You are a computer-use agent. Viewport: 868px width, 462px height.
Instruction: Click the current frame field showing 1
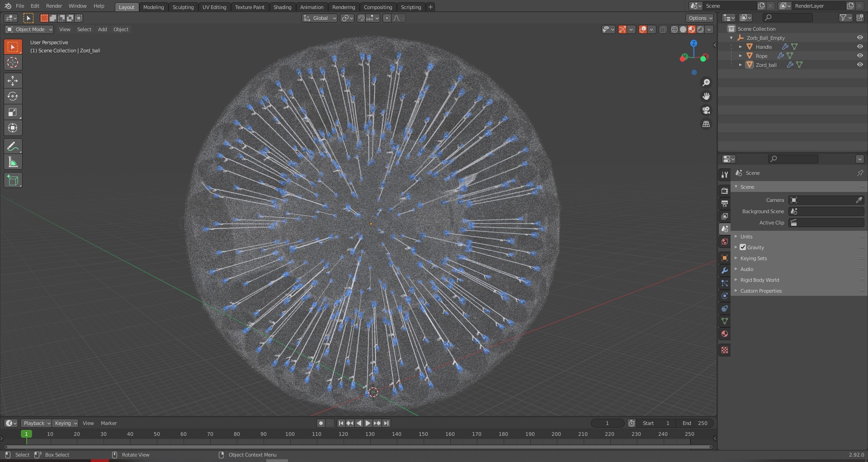[608, 423]
